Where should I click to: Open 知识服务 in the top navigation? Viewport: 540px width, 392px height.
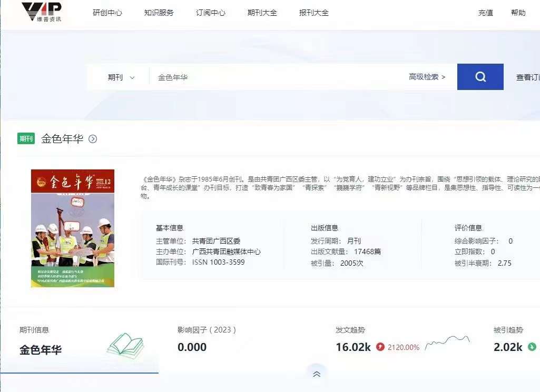(159, 13)
